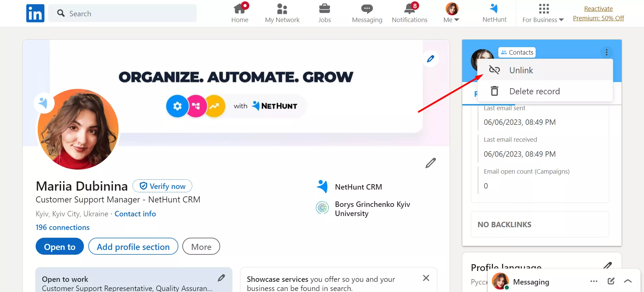Click the LinkedIn logo icon

pos(35,13)
